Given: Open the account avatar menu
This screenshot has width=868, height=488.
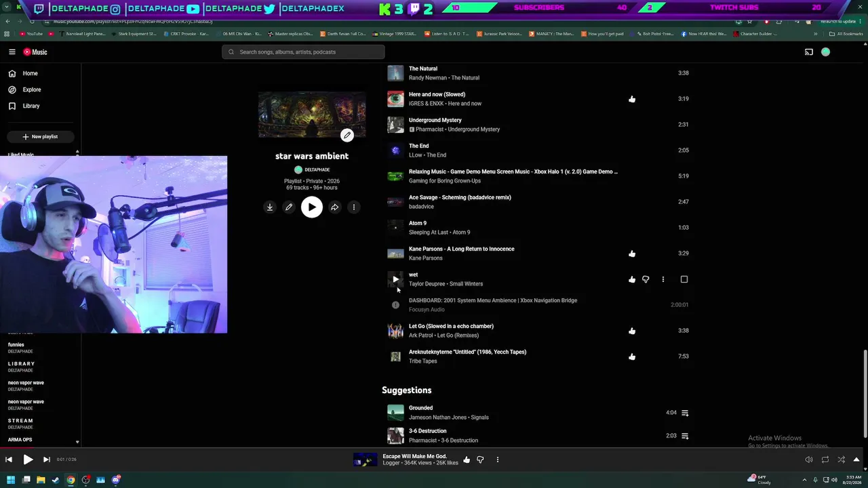Looking at the screenshot, I should [x=825, y=52].
